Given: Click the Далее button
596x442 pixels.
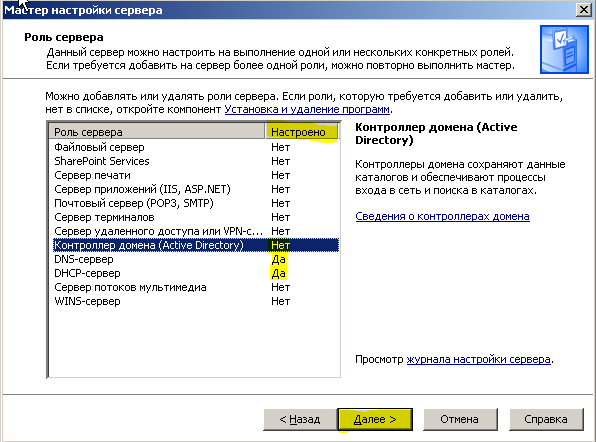Looking at the screenshot, I should [x=375, y=419].
